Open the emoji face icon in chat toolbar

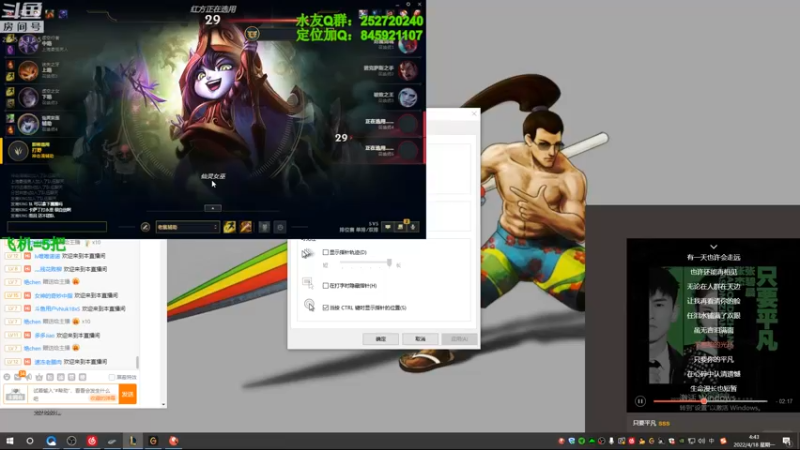pyautogui.click(x=7, y=377)
